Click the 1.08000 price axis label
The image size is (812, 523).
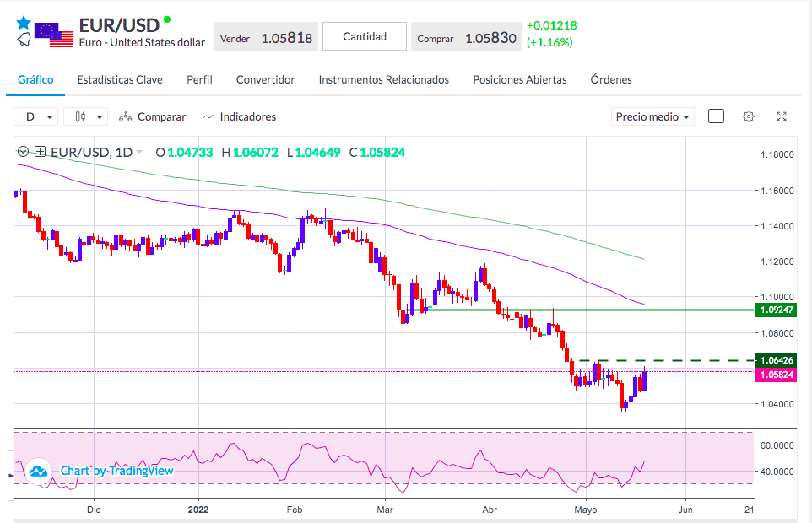coord(777,333)
